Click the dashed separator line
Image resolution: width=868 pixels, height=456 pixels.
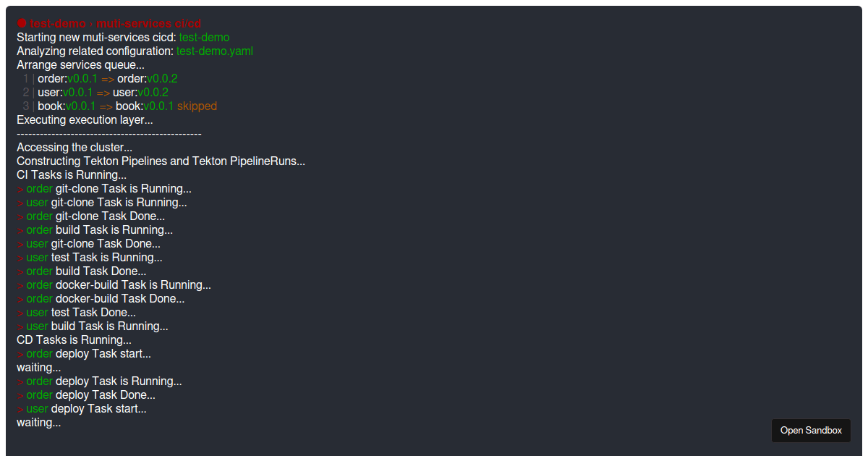point(109,134)
